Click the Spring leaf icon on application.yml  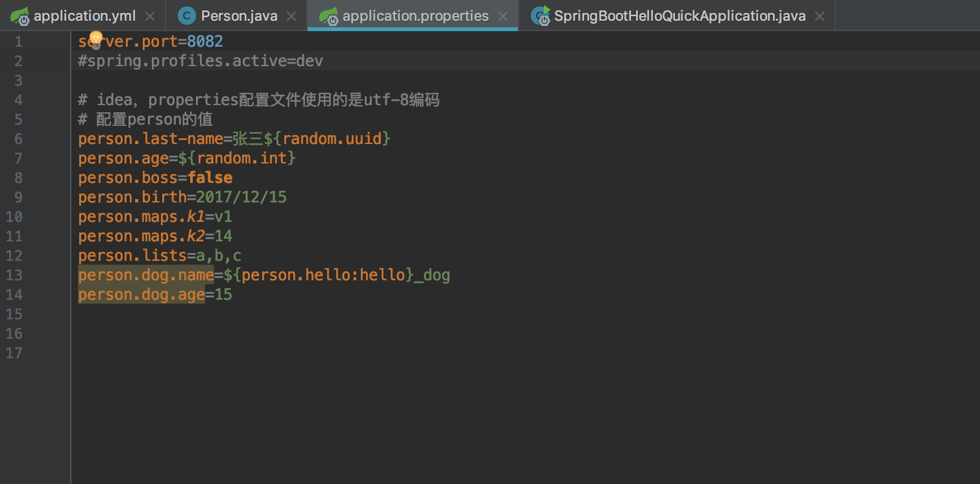coord(19,16)
